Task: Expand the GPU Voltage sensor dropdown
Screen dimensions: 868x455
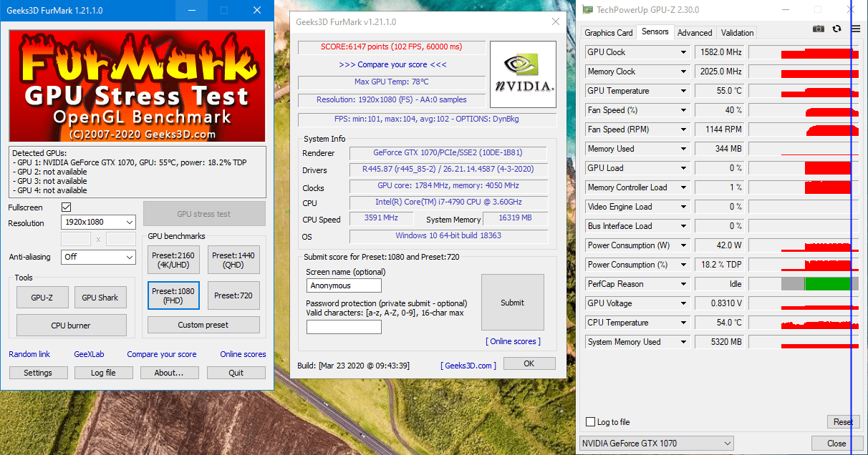Action: pyautogui.click(x=683, y=303)
